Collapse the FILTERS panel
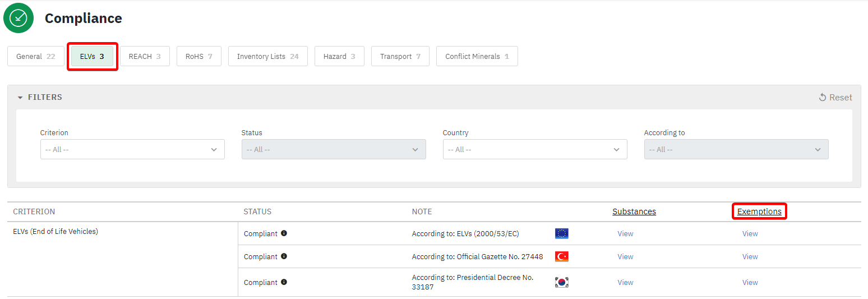Image resolution: width=868 pixels, height=299 pixels. tap(20, 98)
